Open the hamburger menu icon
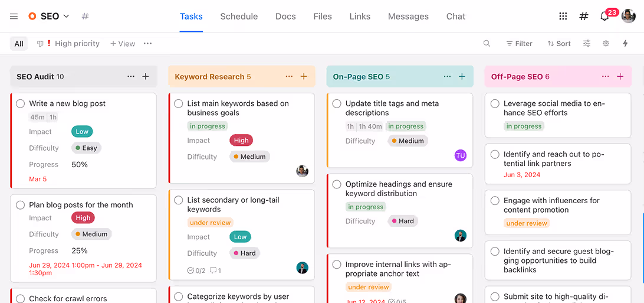 coord(14,17)
